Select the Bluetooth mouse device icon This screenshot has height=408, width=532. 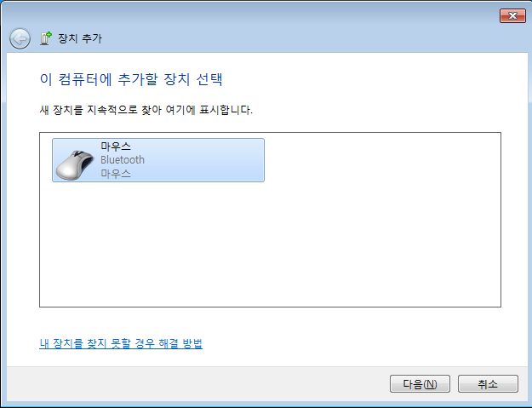[x=75, y=164]
